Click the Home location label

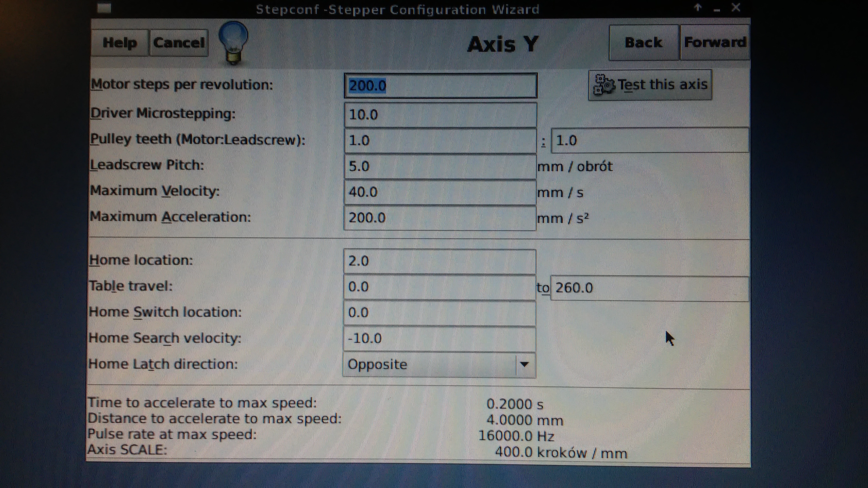[x=141, y=260]
